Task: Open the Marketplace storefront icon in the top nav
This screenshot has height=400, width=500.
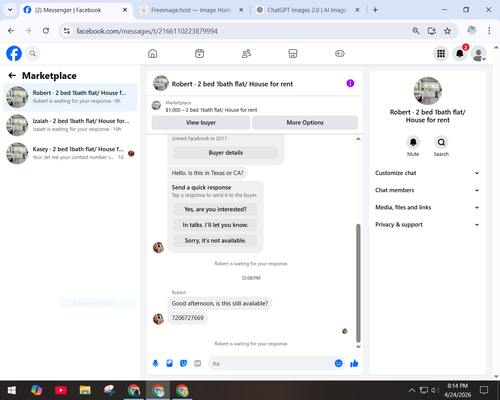Action: (293, 53)
